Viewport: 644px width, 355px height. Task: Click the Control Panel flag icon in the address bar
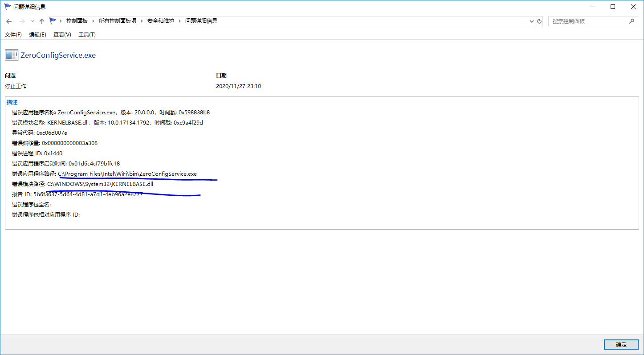click(x=53, y=20)
